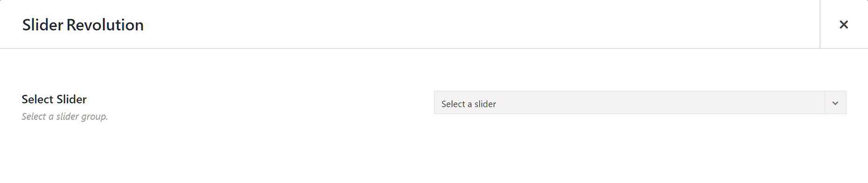Click the 'Select a slider group.' description
The image size is (868, 183).
(x=65, y=116)
